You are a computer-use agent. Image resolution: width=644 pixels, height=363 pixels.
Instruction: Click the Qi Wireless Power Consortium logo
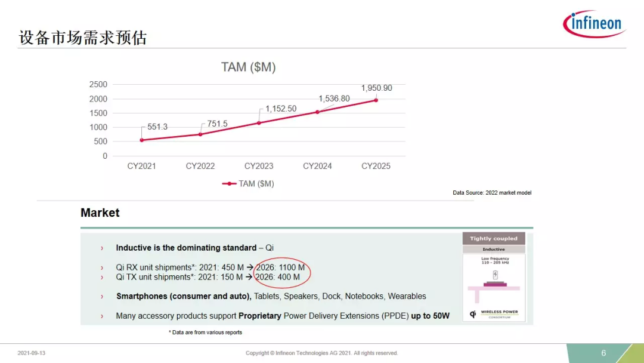click(494, 314)
